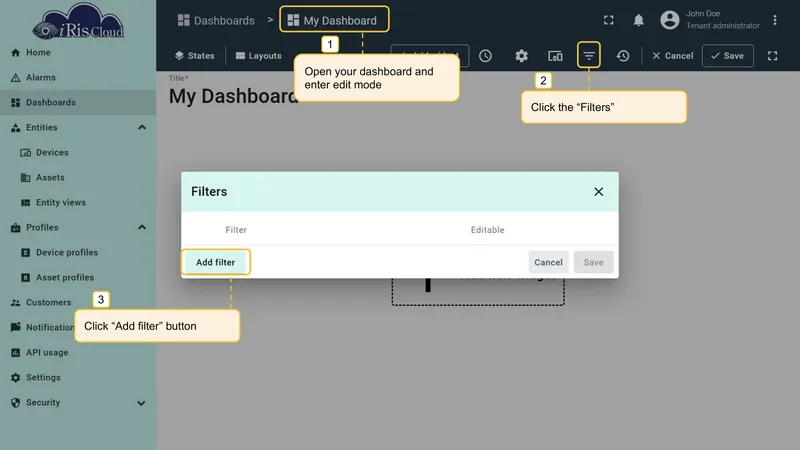Click the API usage chart icon
This screenshot has height=450, width=800.
click(15, 353)
